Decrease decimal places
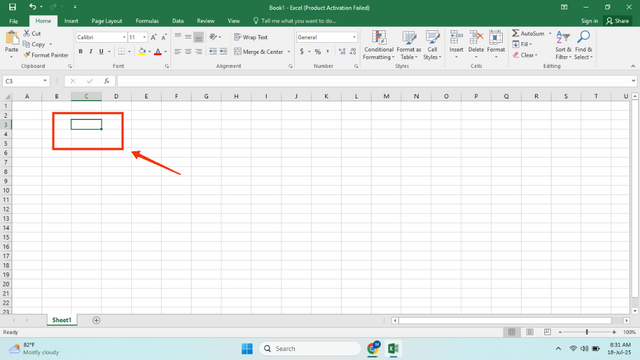The image size is (640, 360). (353, 51)
